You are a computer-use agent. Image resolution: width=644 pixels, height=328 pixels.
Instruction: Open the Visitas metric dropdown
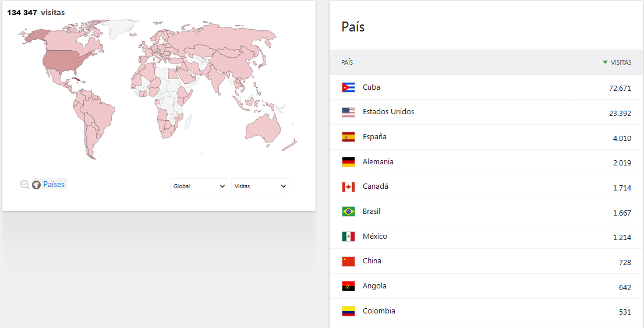coord(260,186)
